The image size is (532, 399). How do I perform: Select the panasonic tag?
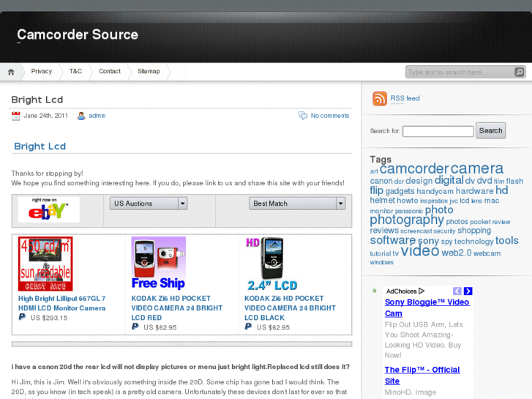click(x=409, y=211)
